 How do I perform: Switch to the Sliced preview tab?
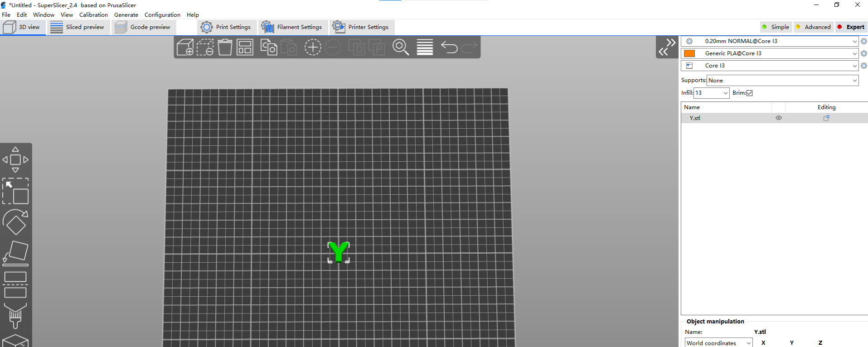pyautogui.click(x=78, y=27)
